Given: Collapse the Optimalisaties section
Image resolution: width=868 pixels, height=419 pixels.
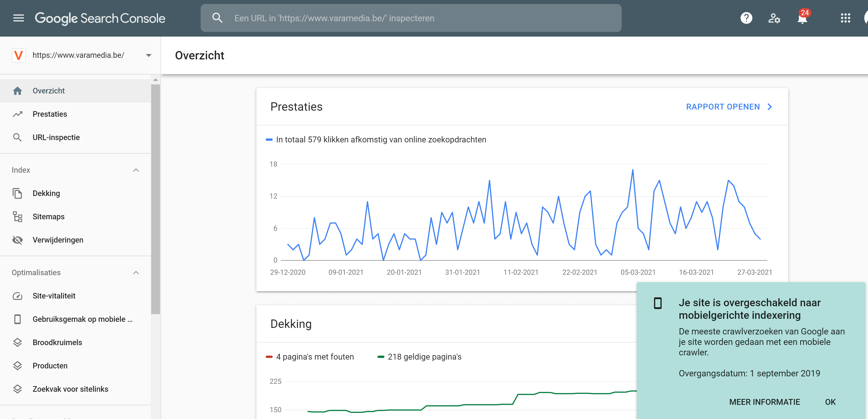Looking at the screenshot, I should pyautogui.click(x=136, y=273).
